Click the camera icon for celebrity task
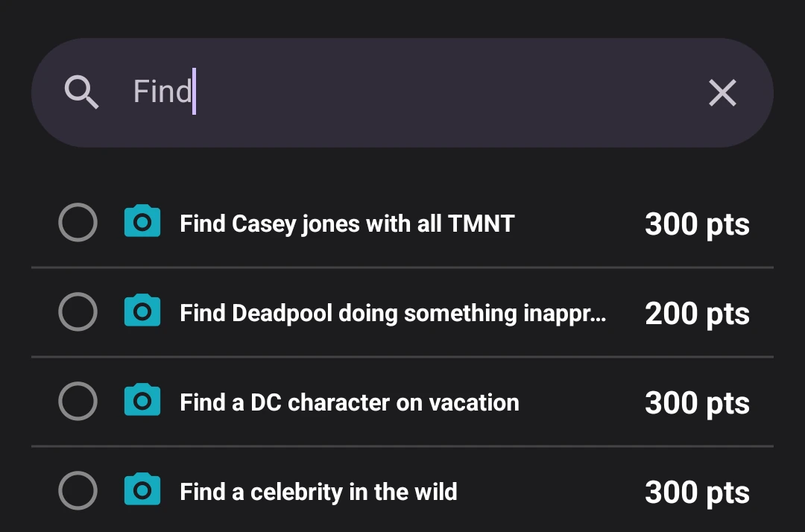The image size is (805, 532). [142, 490]
